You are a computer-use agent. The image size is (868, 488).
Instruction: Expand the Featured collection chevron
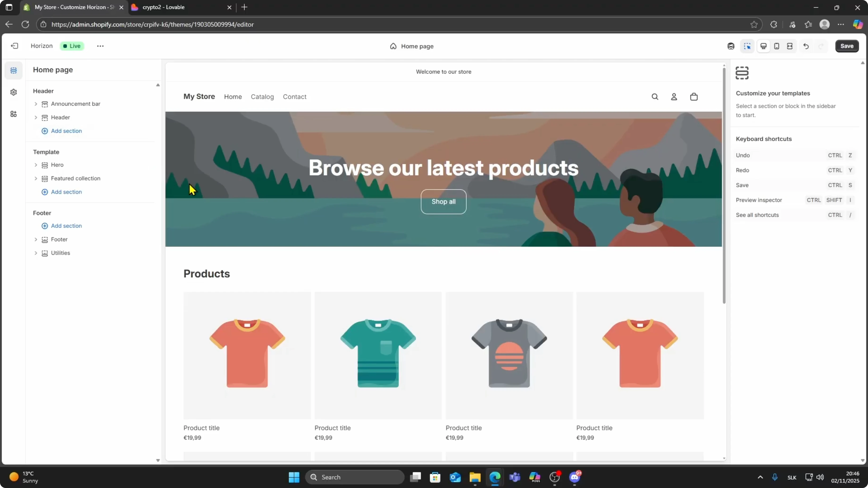pyautogui.click(x=36, y=178)
